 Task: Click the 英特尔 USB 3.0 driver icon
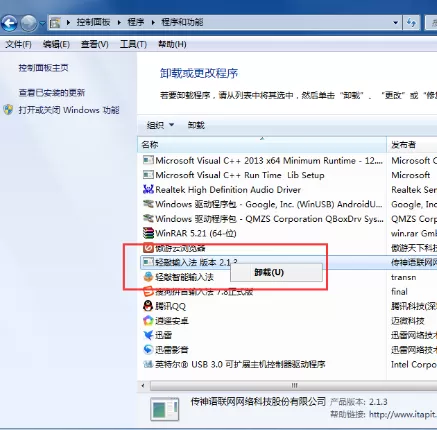click(x=148, y=364)
